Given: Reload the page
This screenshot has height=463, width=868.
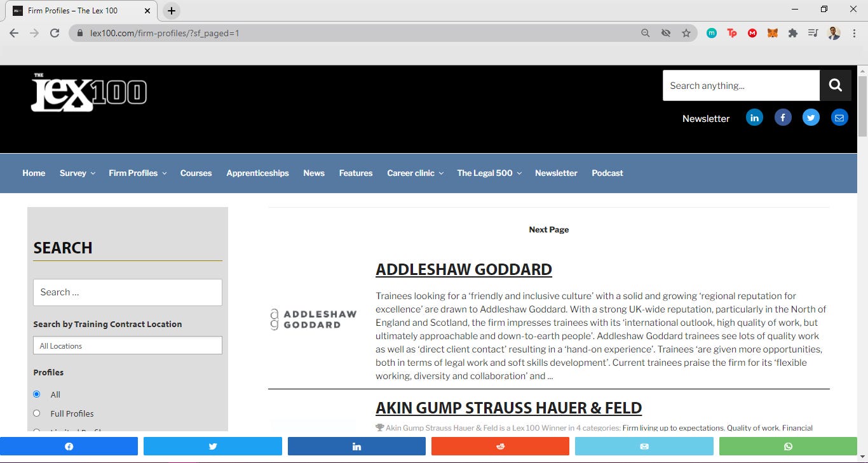Looking at the screenshot, I should [x=55, y=33].
